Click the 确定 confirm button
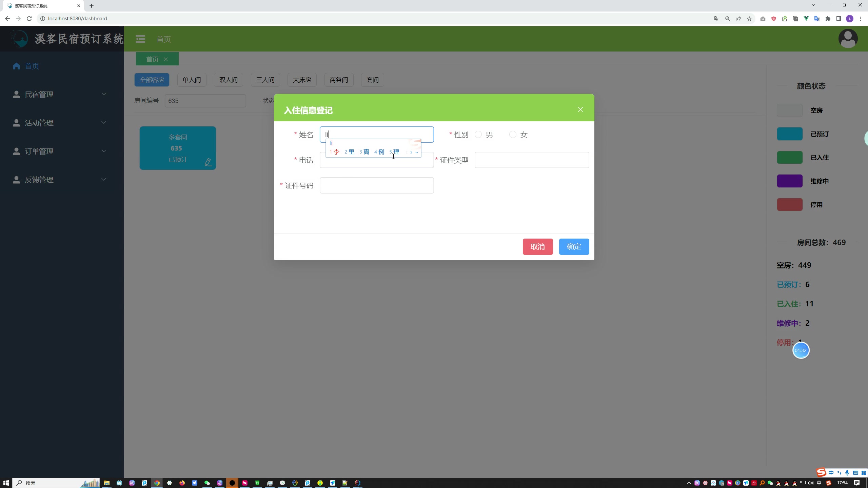 pos(574,246)
